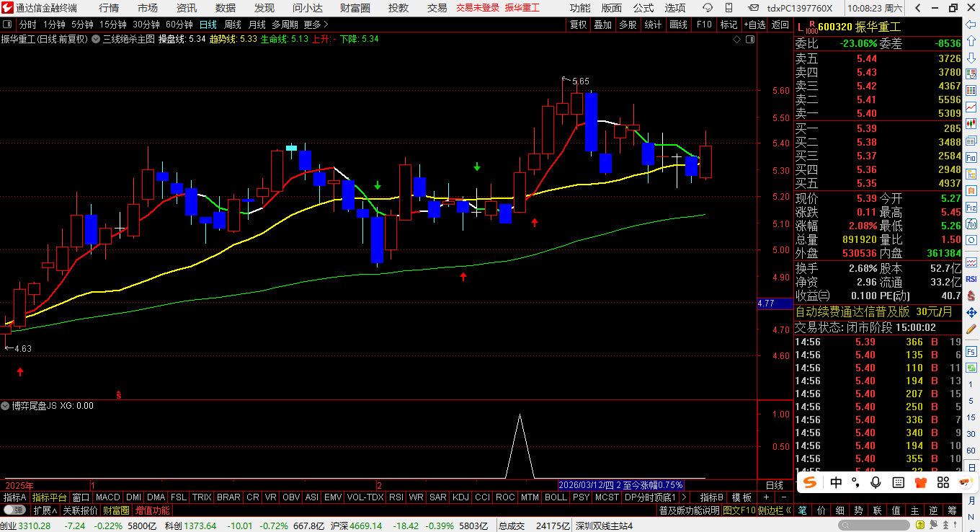Select the 月线 monthly period
This screenshot has height=532, width=980.
[x=257, y=25]
